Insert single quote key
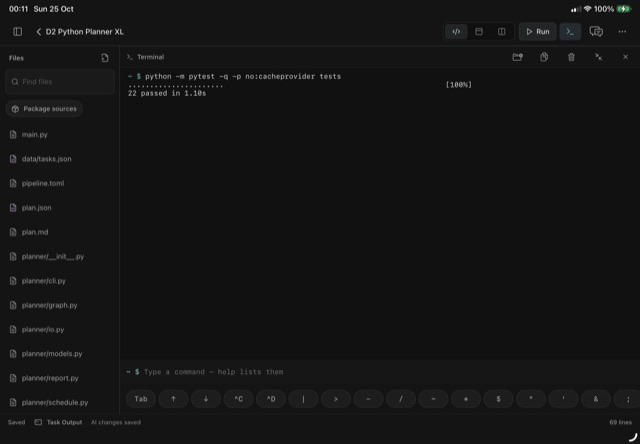 tap(564, 399)
